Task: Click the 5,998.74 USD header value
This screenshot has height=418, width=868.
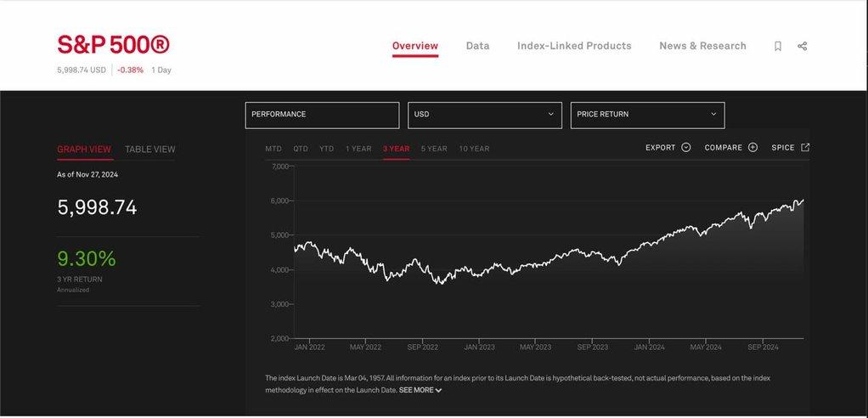Action: pyautogui.click(x=82, y=71)
